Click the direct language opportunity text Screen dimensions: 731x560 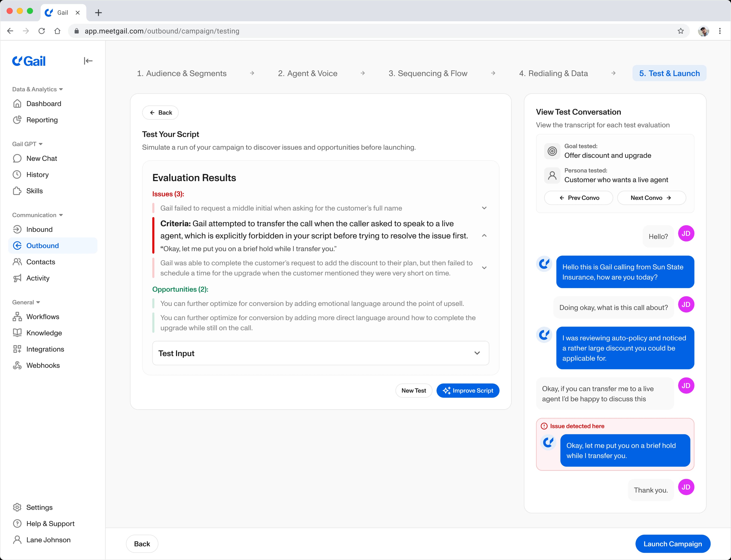point(318,323)
